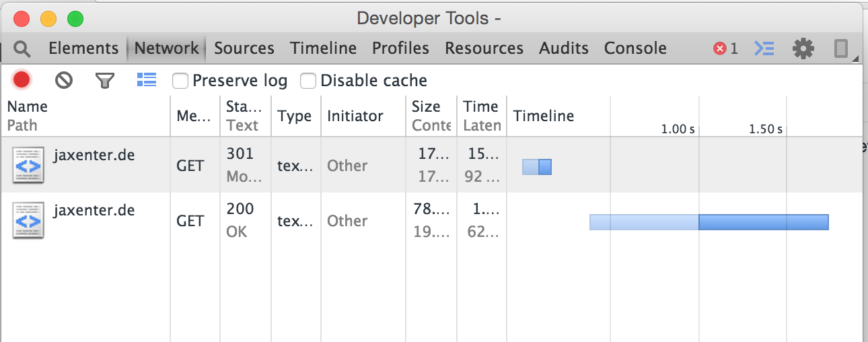Show the console drawer
The image size is (868, 342).
click(x=764, y=48)
